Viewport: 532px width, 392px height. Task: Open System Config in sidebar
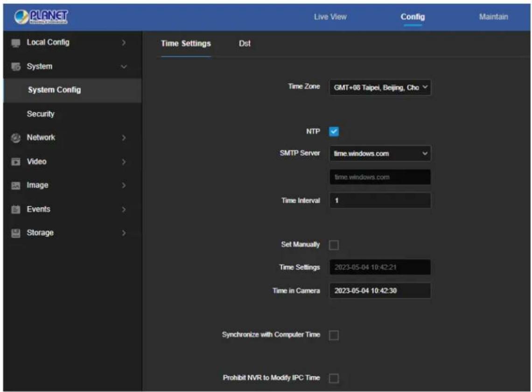[x=73, y=90]
